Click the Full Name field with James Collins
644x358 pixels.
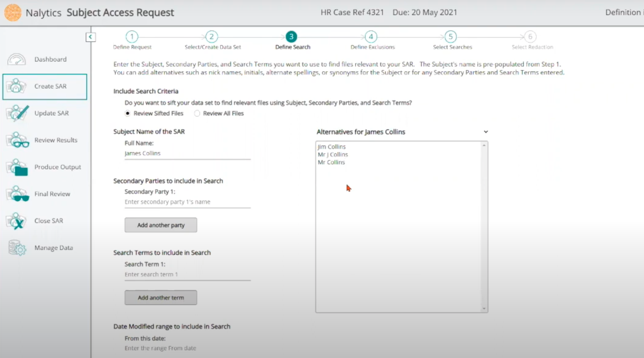(x=187, y=154)
